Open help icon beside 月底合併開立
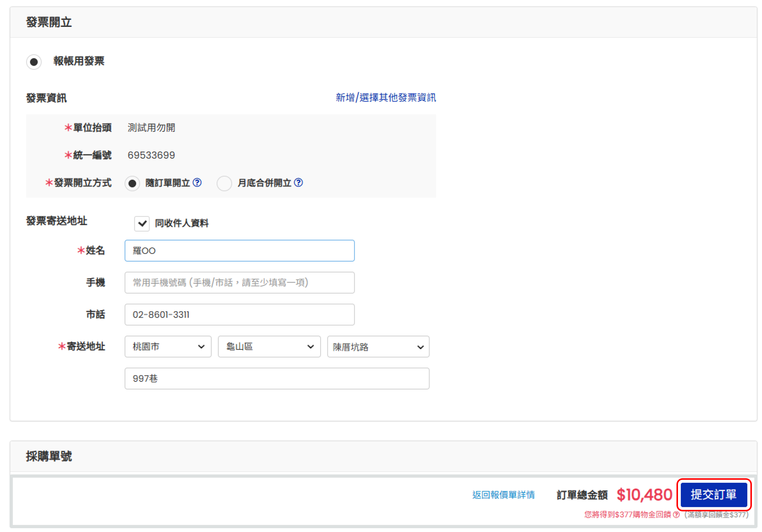The image size is (762, 532). 298,182
